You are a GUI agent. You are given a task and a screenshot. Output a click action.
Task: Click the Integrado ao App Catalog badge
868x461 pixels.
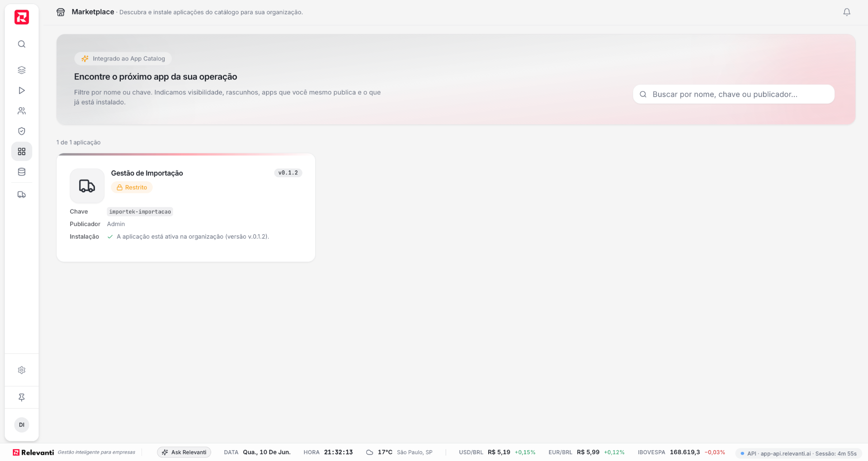click(123, 59)
